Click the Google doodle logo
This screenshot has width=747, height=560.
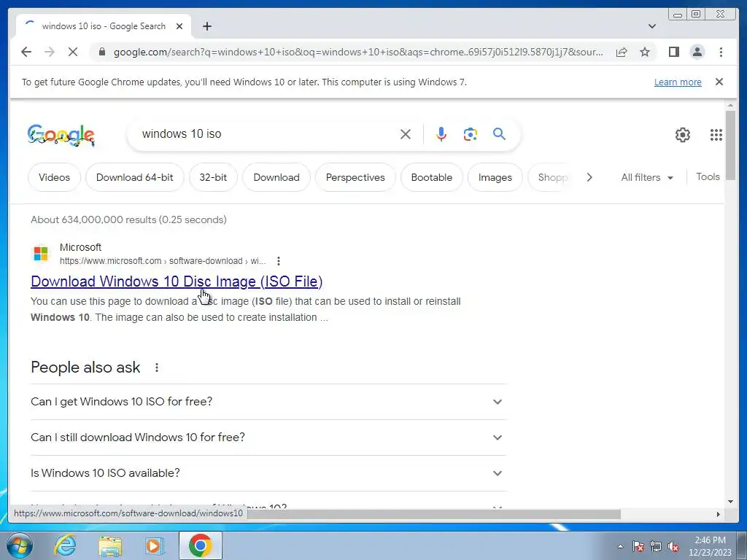pos(61,135)
